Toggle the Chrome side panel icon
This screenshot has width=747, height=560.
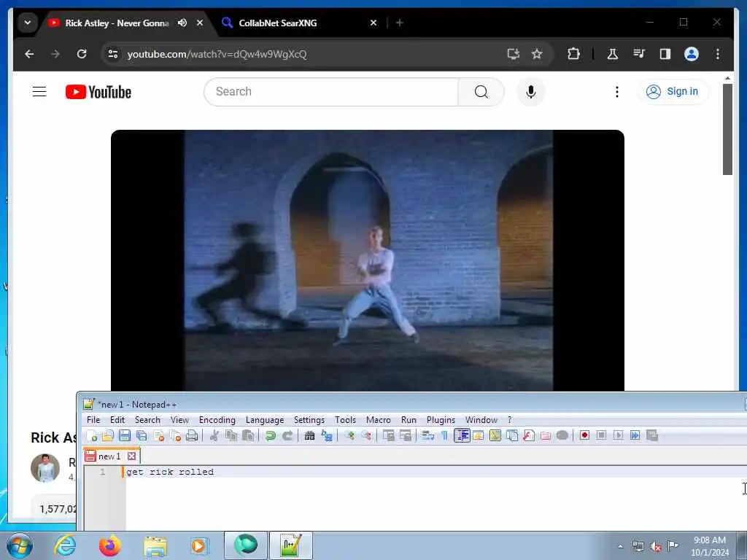click(x=665, y=54)
